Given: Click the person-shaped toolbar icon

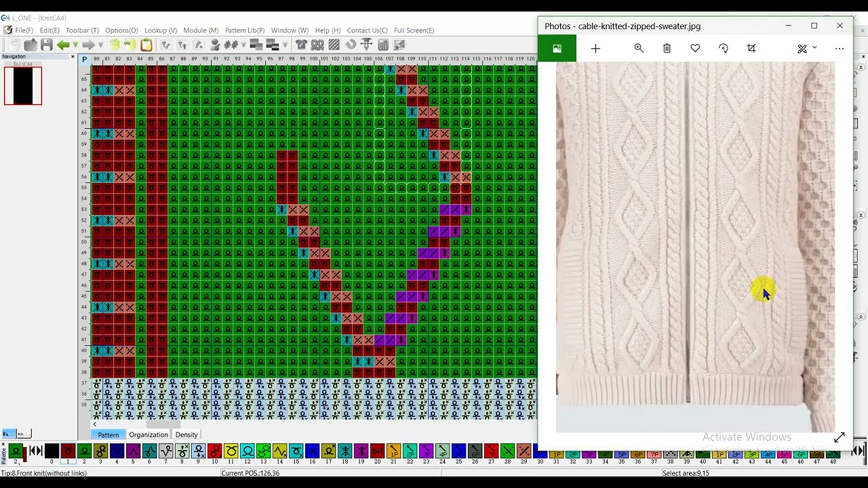Looking at the screenshot, I should [215, 45].
